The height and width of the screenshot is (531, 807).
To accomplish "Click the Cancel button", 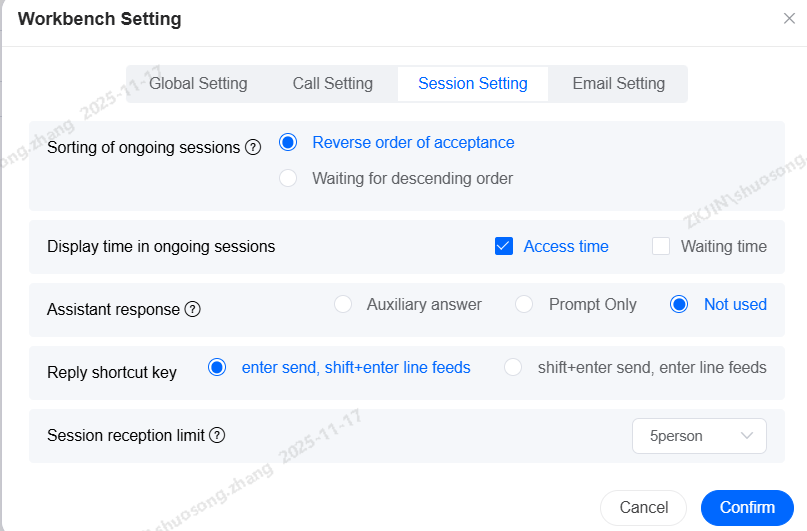I will 643,507.
